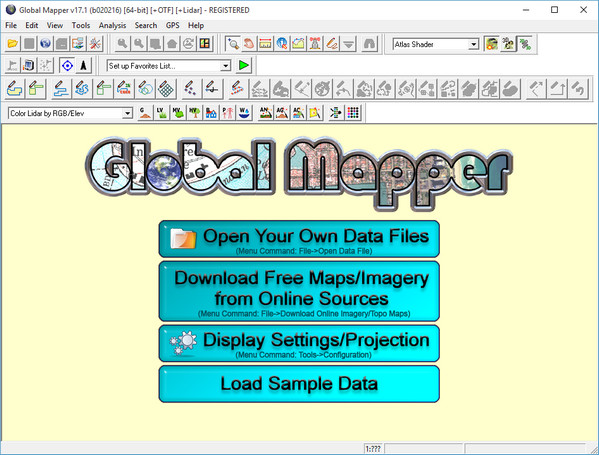Open the 3D view computer icon
599x455 pixels.
pos(29,65)
